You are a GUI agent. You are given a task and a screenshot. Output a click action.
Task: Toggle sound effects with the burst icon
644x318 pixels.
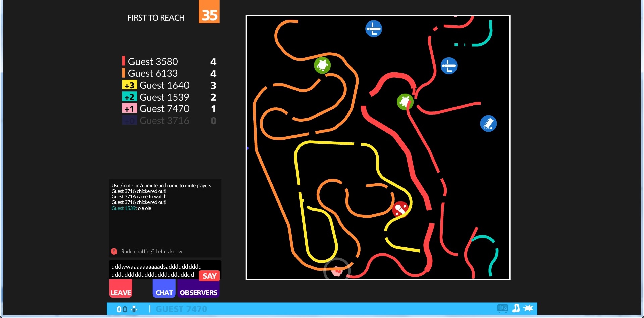coord(528,308)
